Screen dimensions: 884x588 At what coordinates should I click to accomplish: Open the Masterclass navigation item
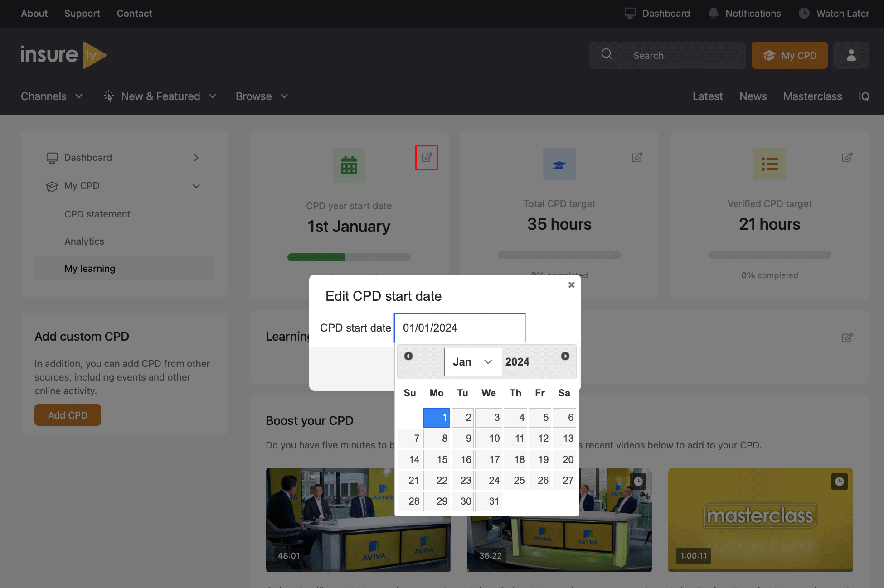(812, 96)
